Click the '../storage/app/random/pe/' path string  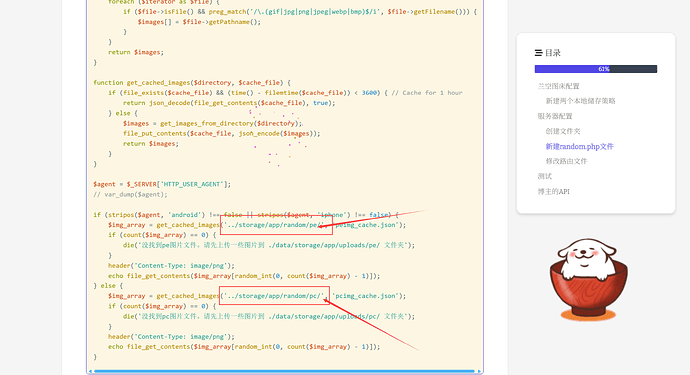[274, 225]
